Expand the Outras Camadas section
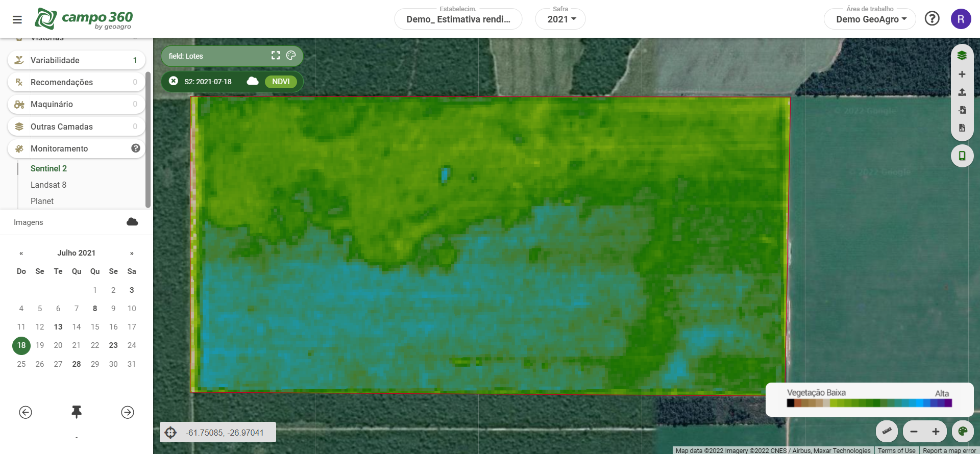Screen dimensions: 980x454 [x=77, y=127]
